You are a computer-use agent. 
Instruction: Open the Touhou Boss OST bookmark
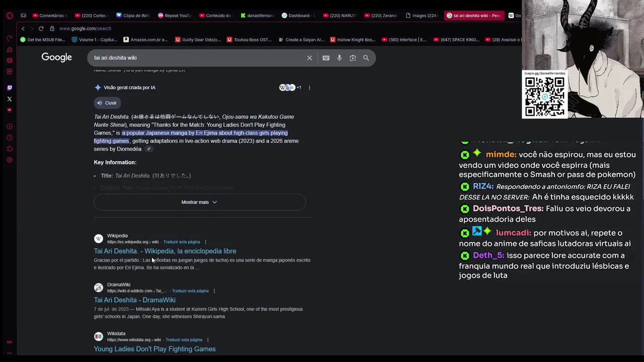pos(250,40)
